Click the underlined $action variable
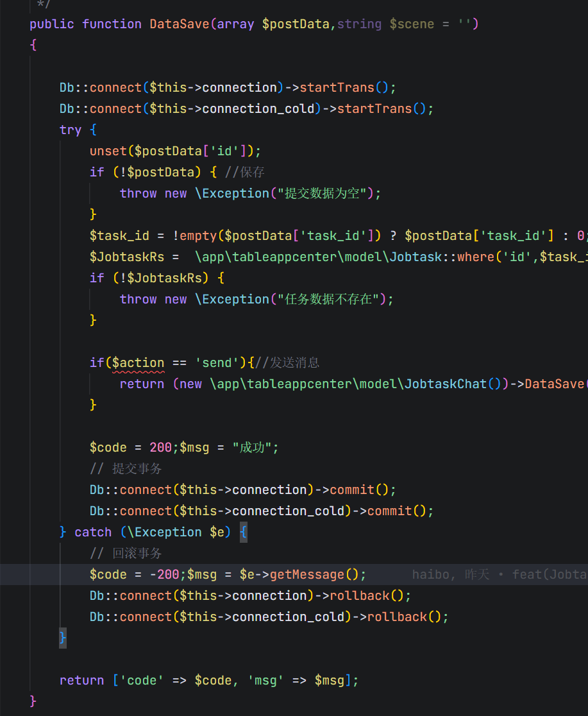Viewport: 588px width, 716px height. pyautogui.click(x=139, y=362)
